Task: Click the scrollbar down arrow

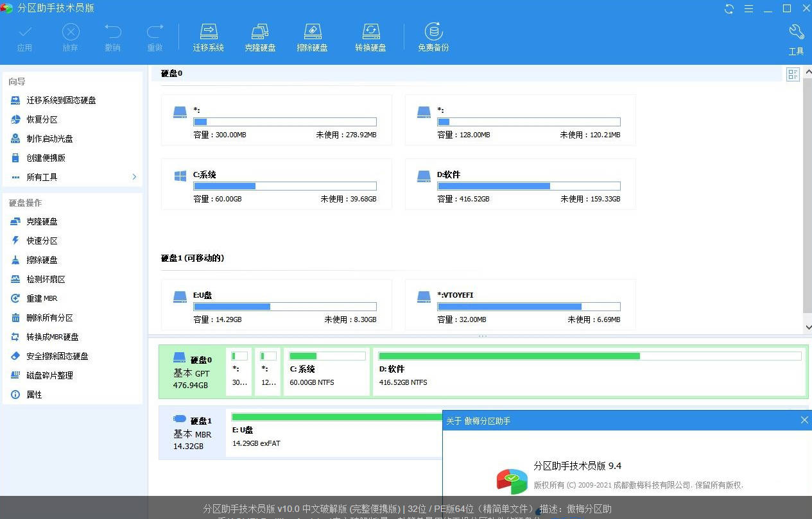Action: point(808,327)
